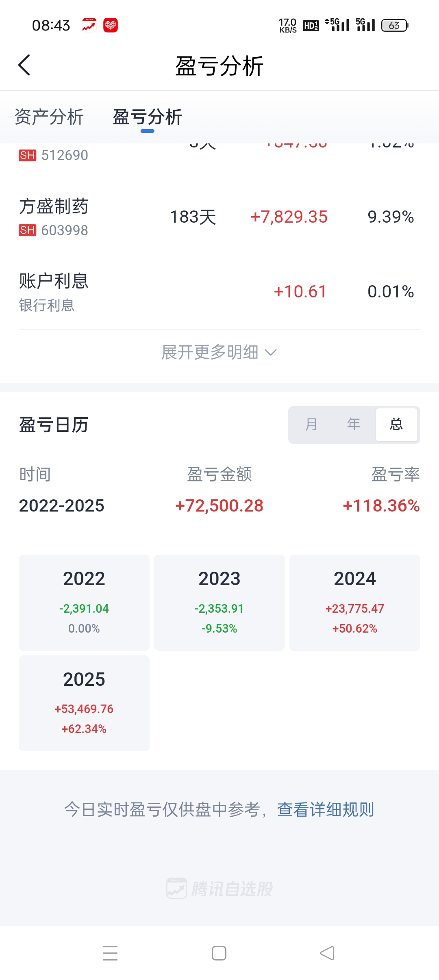Tap the red stock app notification icon
The width and height of the screenshot is (439, 980).
[x=89, y=25]
